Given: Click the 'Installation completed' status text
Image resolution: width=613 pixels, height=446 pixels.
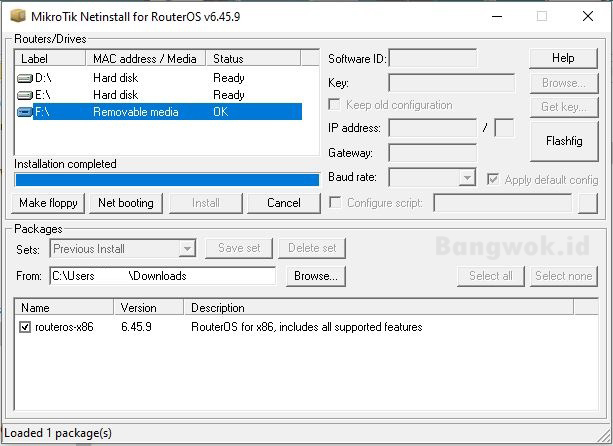Looking at the screenshot, I should [x=65, y=164].
